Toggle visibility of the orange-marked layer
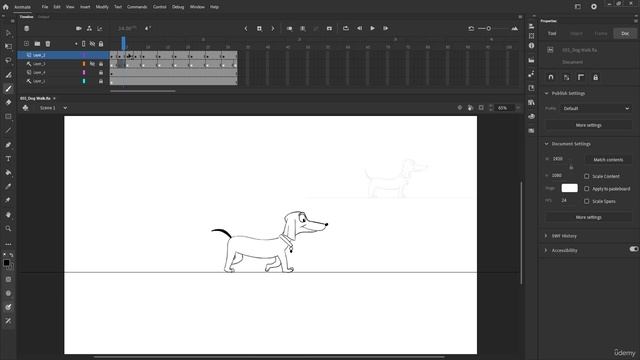 coord(93,64)
